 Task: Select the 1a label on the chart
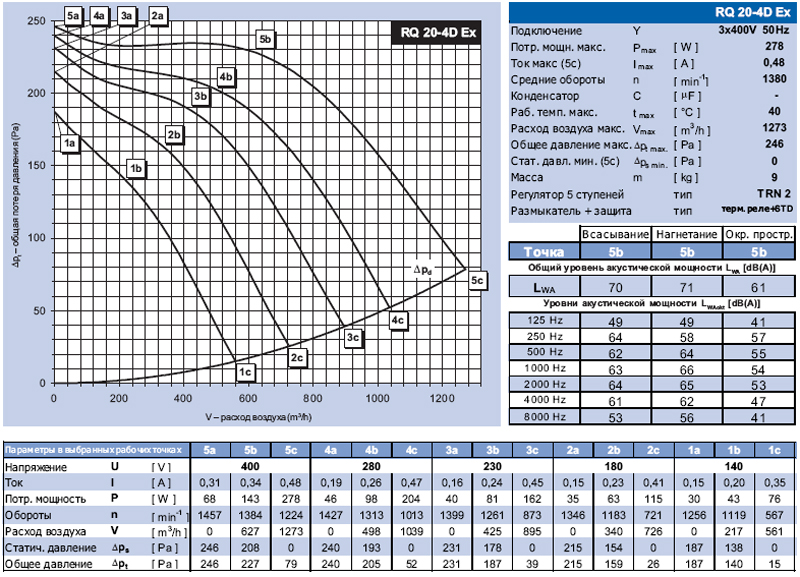pyautogui.click(x=70, y=146)
